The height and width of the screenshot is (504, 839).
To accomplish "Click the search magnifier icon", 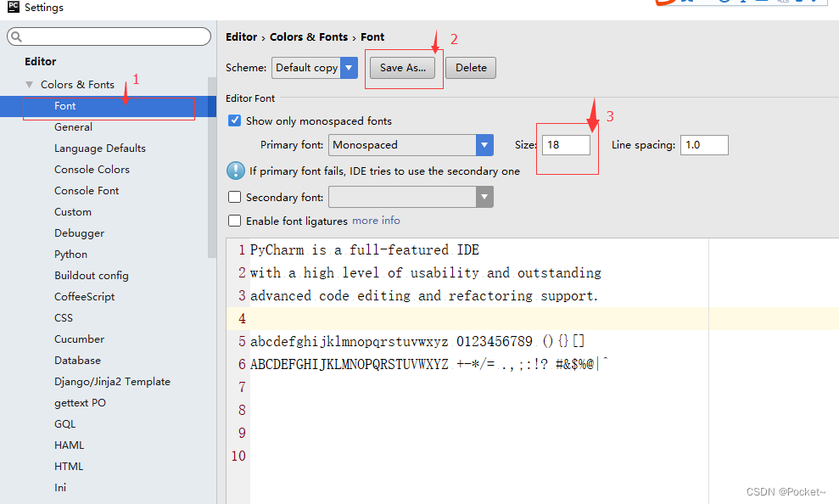I will 17,36.
